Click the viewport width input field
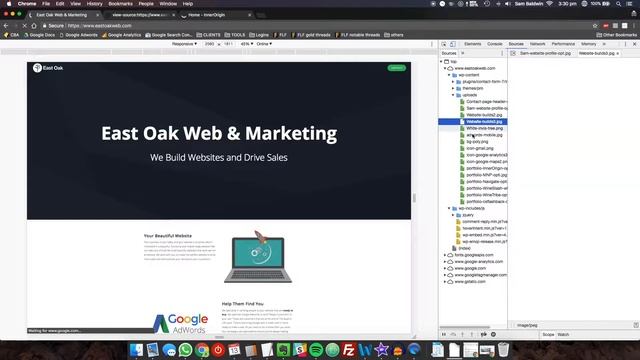This screenshot has height=360, width=640. tap(209, 44)
